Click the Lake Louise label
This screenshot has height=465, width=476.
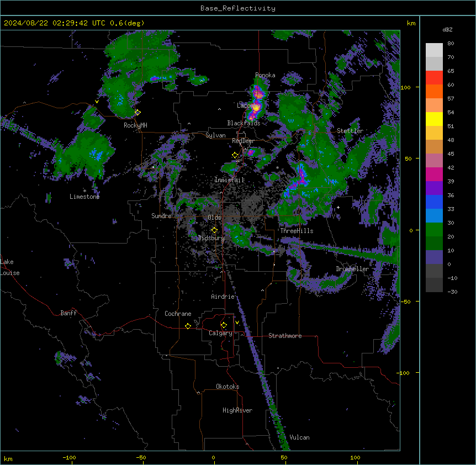coord(10,267)
